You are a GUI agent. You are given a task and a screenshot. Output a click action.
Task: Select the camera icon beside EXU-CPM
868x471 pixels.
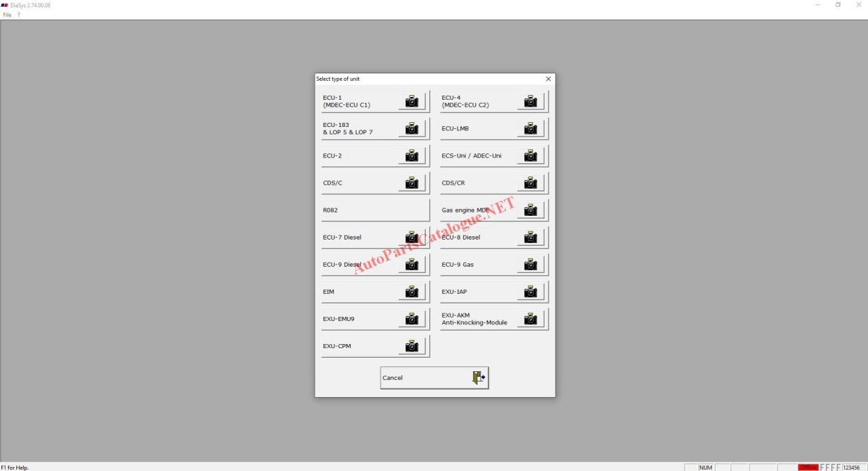pos(412,346)
